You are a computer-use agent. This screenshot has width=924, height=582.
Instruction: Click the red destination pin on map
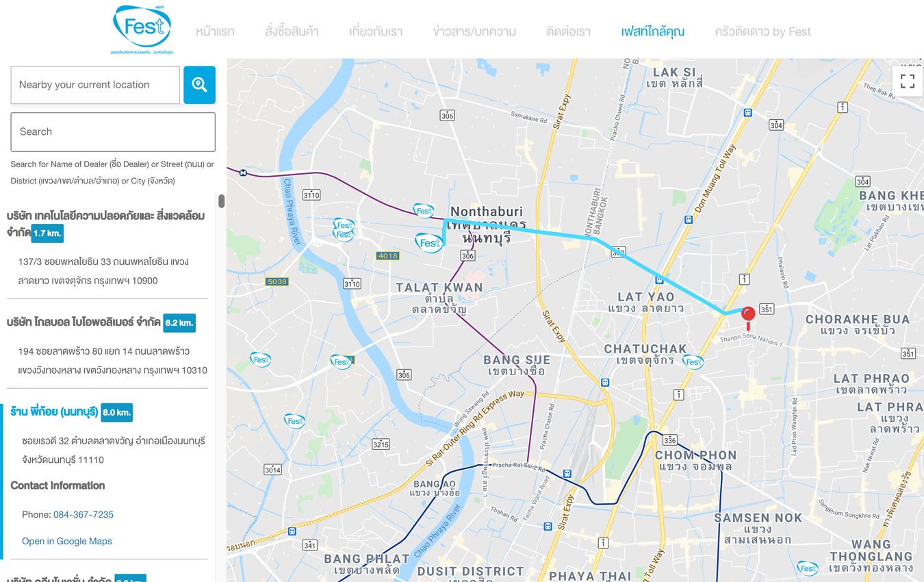click(748, 316)
